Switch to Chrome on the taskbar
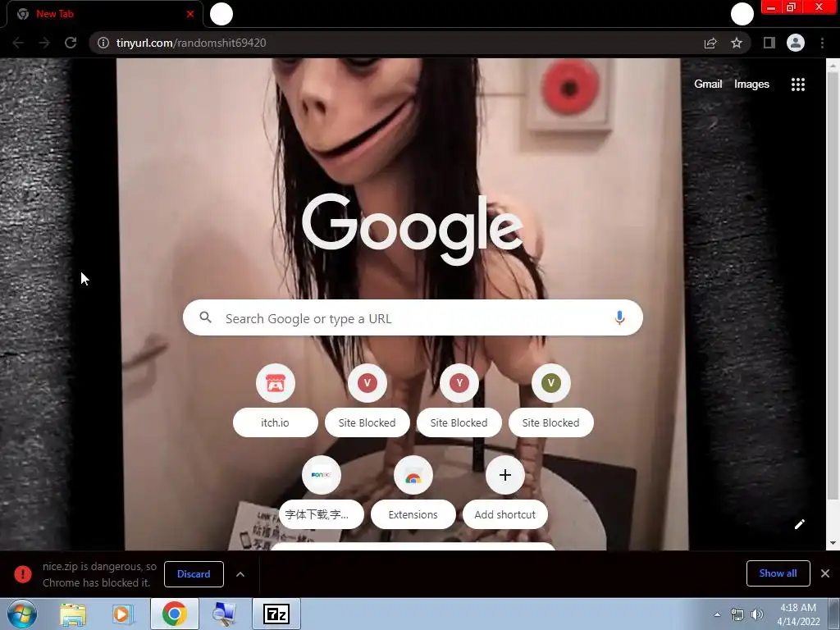 [174, 614]
